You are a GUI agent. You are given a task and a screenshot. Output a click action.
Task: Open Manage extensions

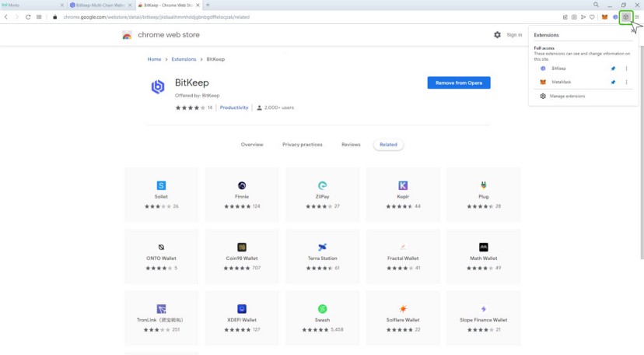coord(567,97)
